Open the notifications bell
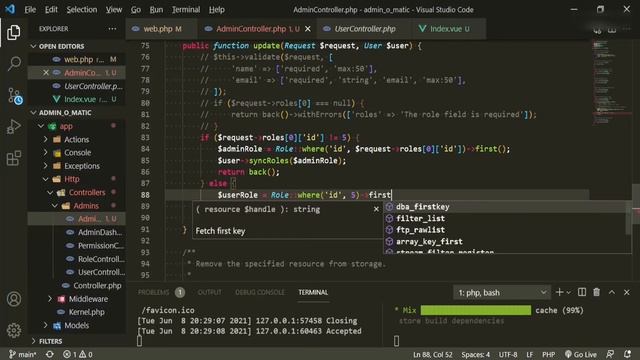This screenshot has width=640, height=360. (x=627, y=354)
